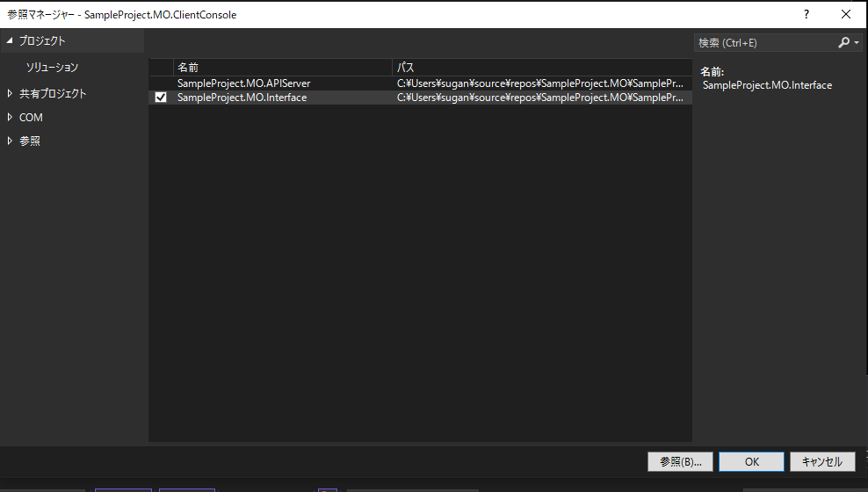Select the SampleProject.MO.Interface row name
This screenshot has height=492, width=868.
click(x=242, y=98)
